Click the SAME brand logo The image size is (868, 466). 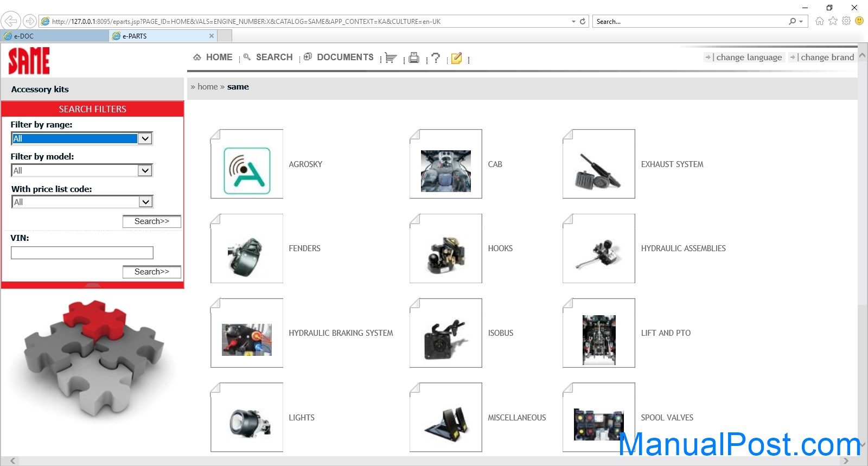[x=29, y=61]
